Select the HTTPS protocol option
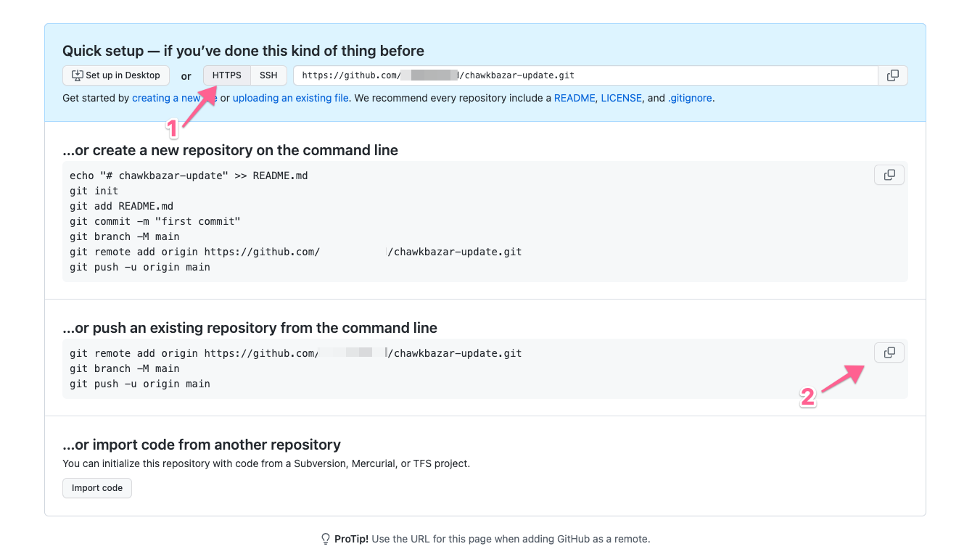Image resolution: width=980 pixels, height=557 pixels. click(x=226, y=75)
